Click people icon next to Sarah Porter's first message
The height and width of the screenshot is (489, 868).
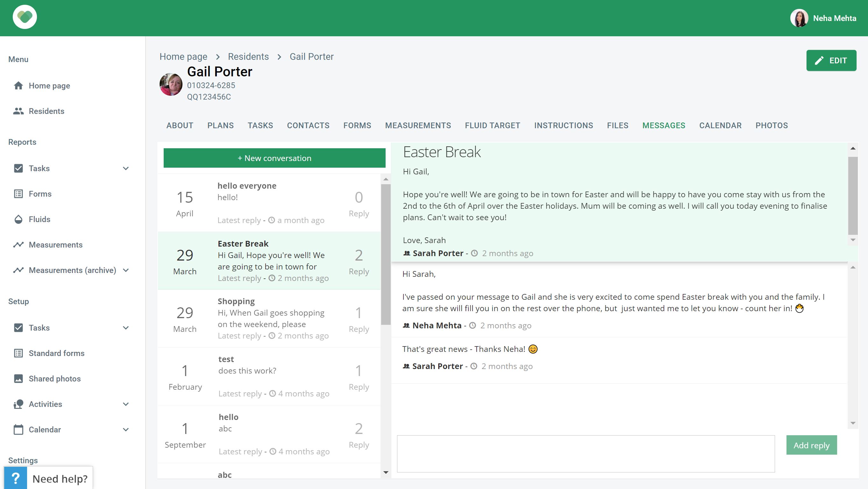407,253
